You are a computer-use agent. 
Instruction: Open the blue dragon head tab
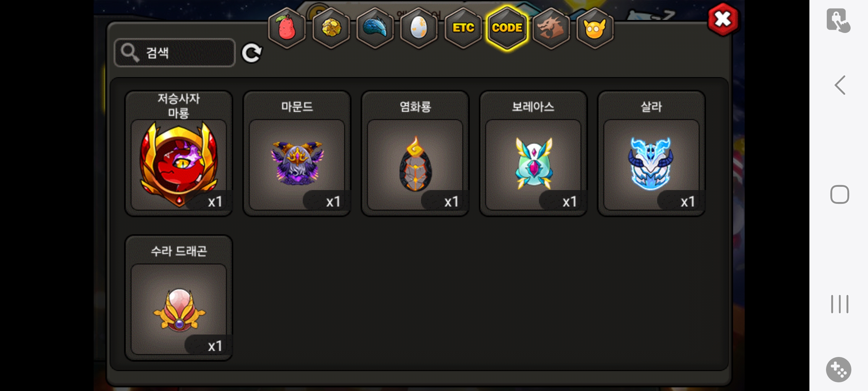(375, 28)
